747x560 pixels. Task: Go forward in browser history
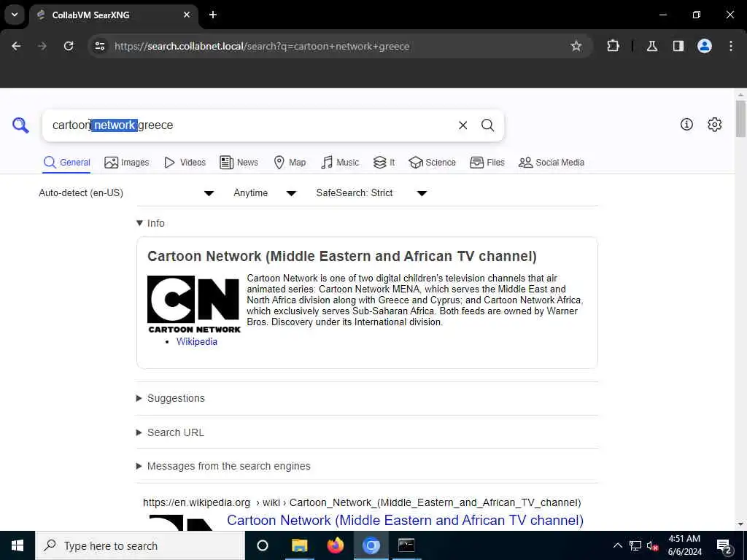point(42,46)
